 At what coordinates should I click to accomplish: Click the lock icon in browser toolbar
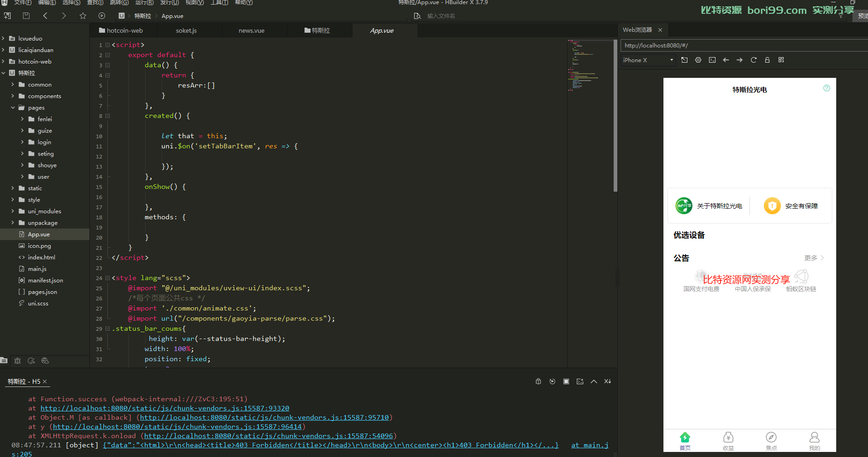pyautogui.click(x=767, y=60)
